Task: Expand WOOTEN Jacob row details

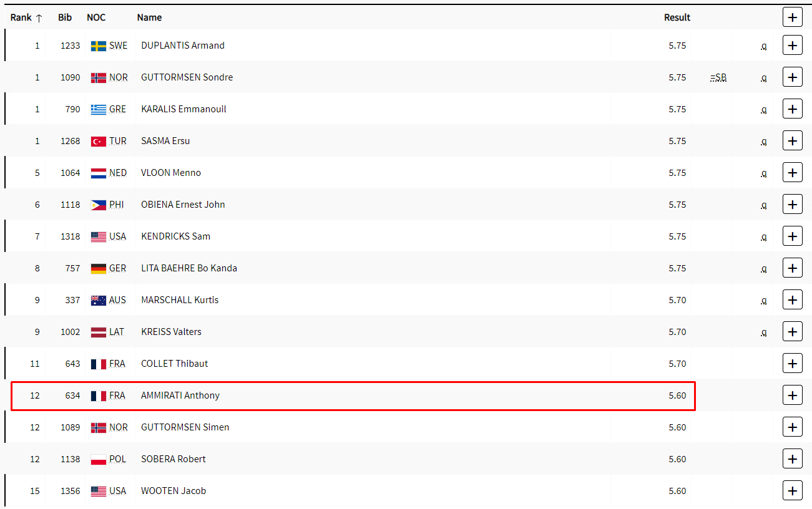Action: [x=792, y=491]
